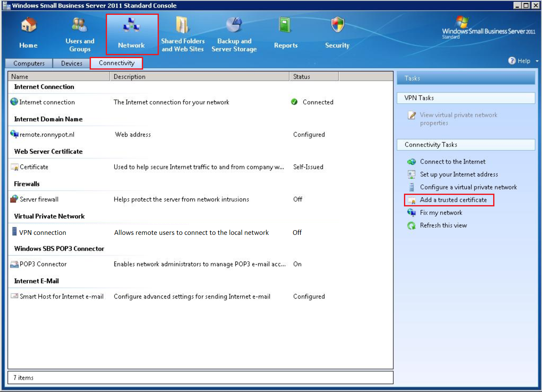Select the Connectivity tab
This screenshot has width=542, height=392.
[116, 63]
